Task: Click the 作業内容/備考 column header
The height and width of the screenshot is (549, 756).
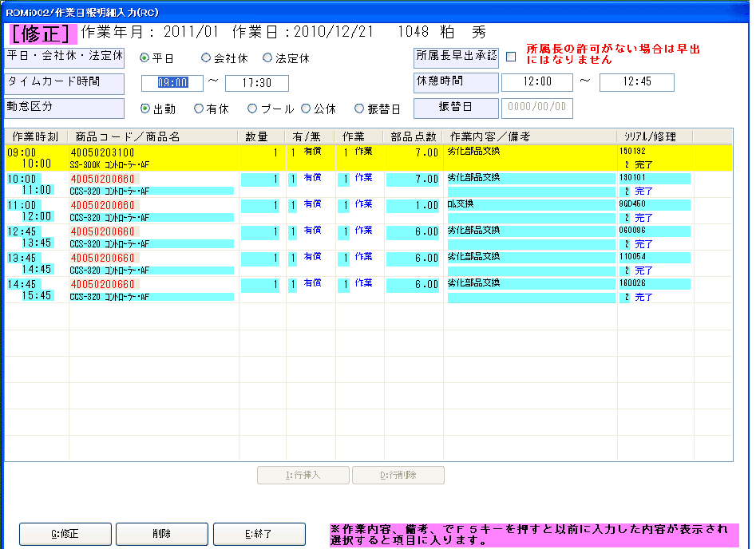Action: tap(530, 137)
